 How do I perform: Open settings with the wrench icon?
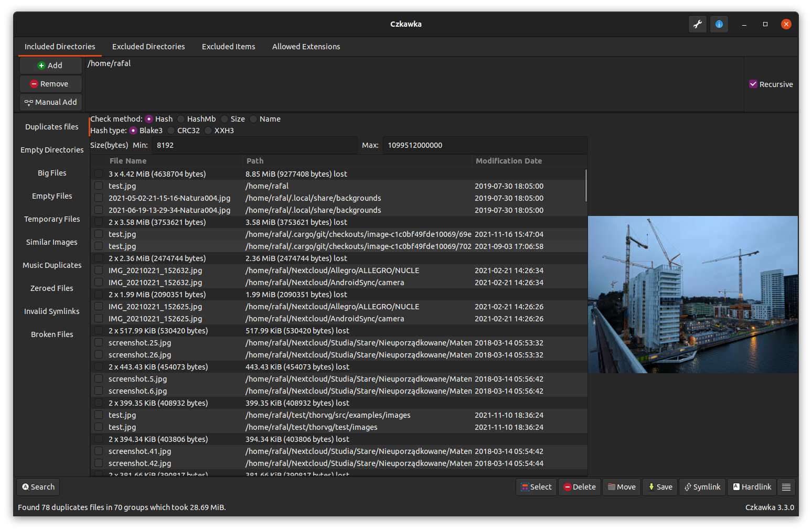tap(697, 24)
